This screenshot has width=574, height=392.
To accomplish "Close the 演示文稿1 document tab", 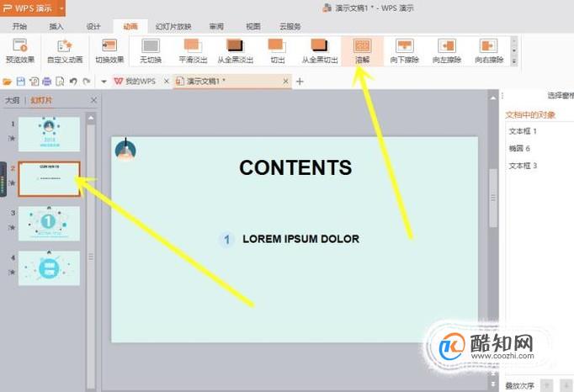I will click(286, 81).
